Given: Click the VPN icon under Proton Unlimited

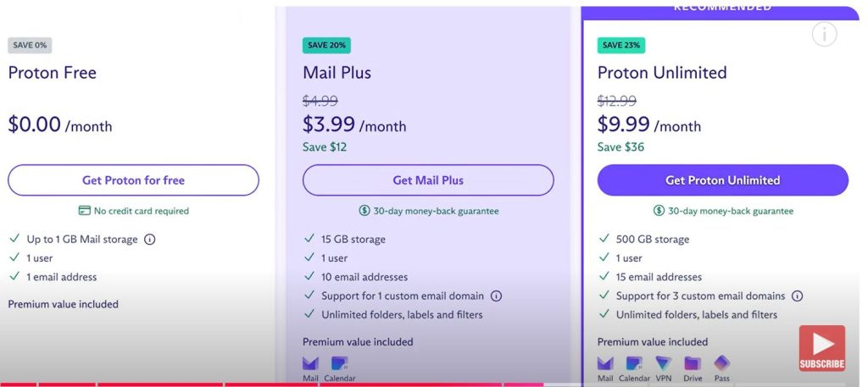Looking at the screenshot, I should 663,364.
